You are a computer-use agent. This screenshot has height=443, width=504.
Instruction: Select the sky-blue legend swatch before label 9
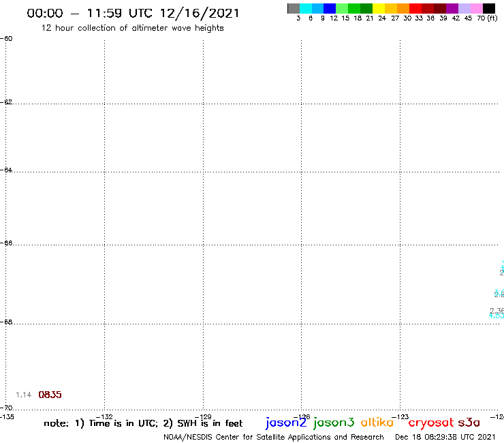318,8
